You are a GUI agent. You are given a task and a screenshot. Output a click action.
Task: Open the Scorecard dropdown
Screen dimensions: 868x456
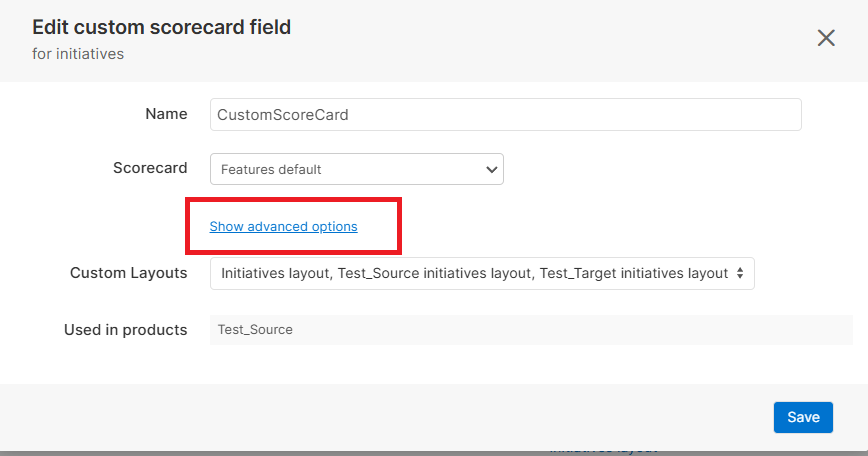pos(356,169)
